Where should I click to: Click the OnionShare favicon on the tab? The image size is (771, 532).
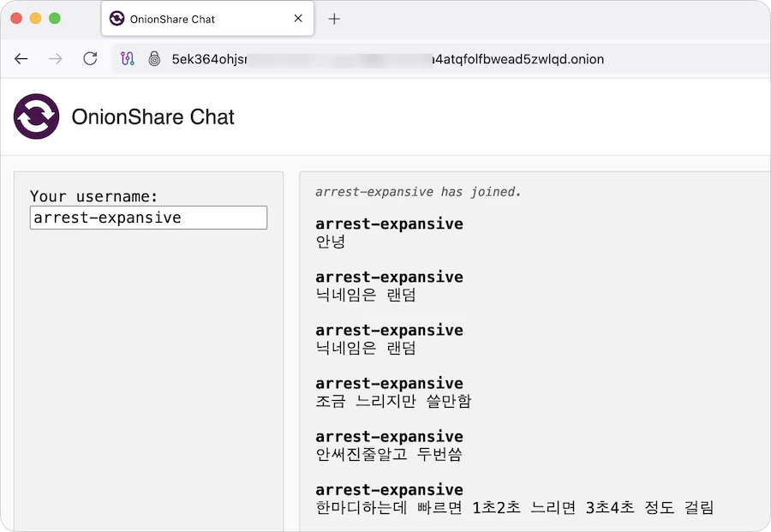pos(117,19)
